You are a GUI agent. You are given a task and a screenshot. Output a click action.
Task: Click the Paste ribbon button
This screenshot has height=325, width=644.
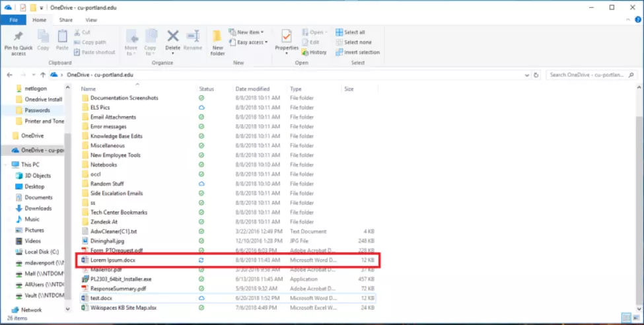pos(62,40)
